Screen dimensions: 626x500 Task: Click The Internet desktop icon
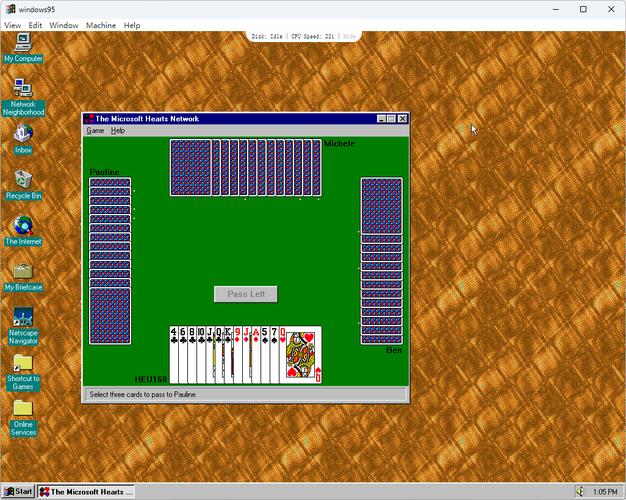23,230
